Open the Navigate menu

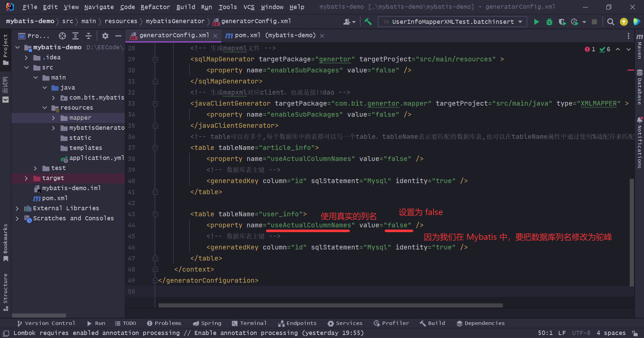coord(99,7)
